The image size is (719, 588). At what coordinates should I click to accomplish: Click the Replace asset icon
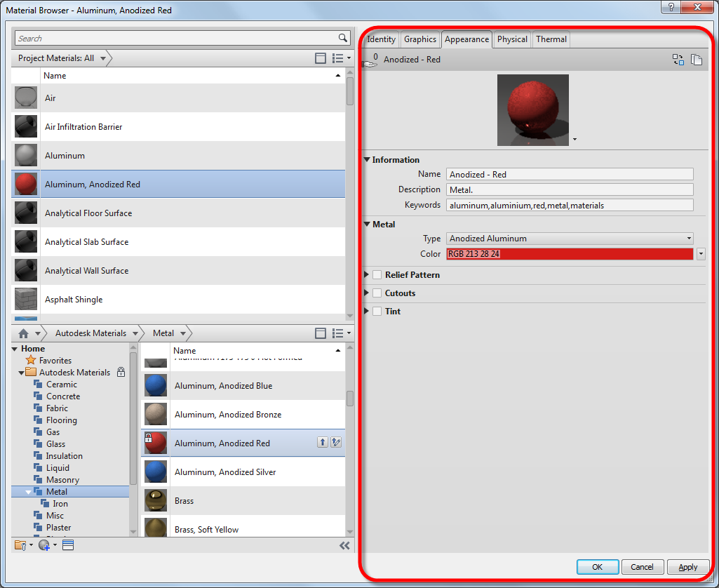pos(678,60)
